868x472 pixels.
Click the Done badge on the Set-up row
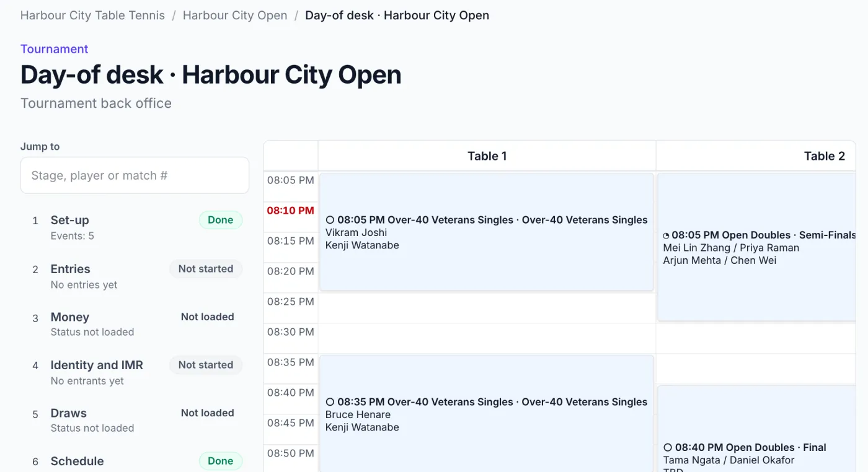[221, 220]
